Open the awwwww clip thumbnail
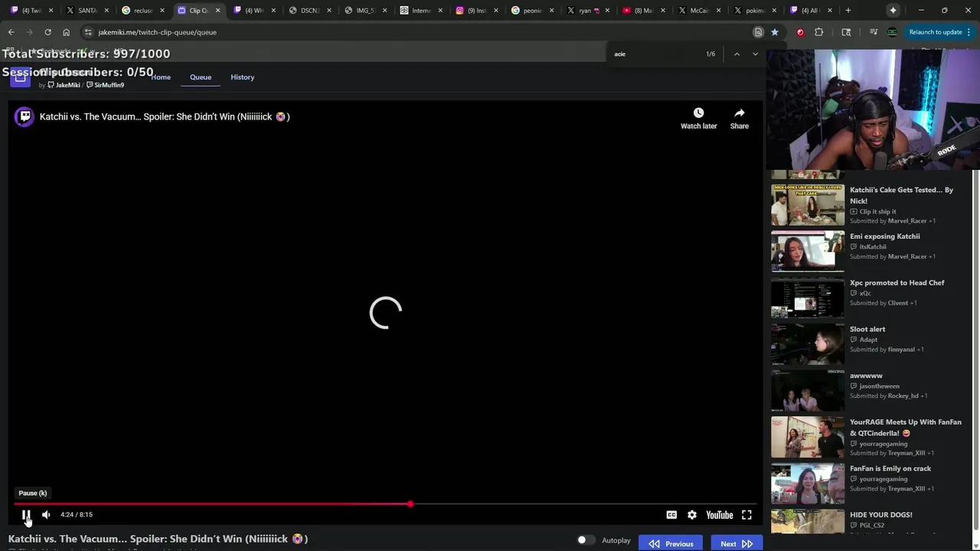Screen dimensions: 980x551 pos(807,390)
